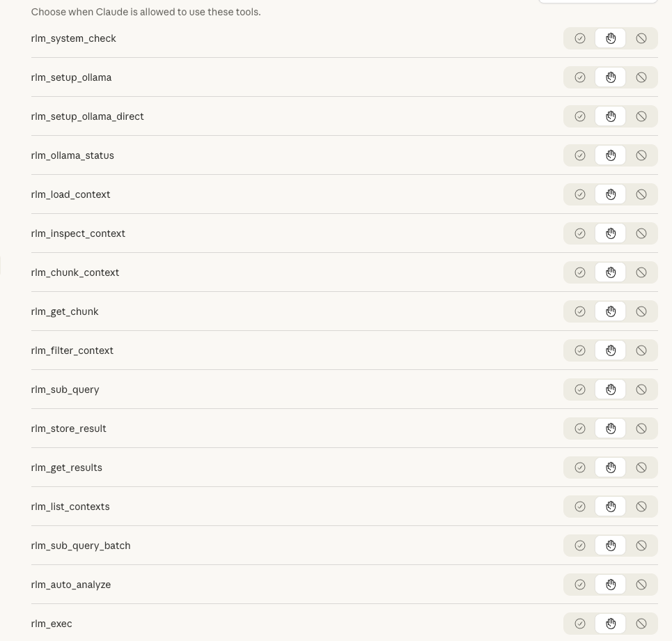This screenshot has height=641, width=672.
Task: Always allow the rlm_exec tool
Action: [x=580, y=624]
